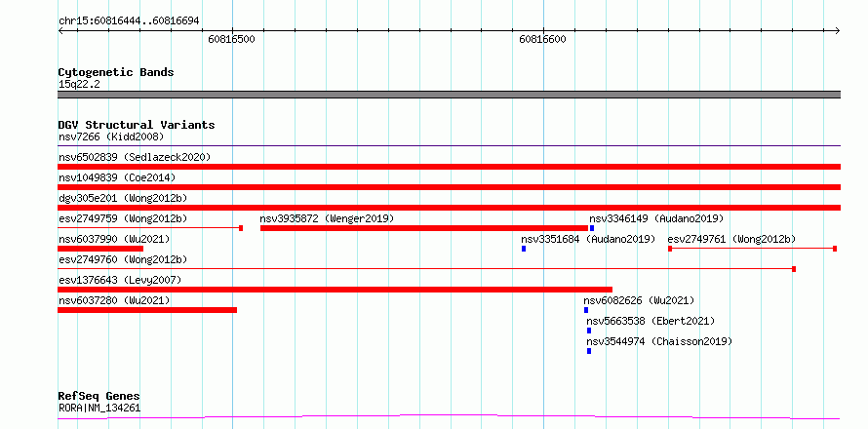Click the RefSeq Genes track title
The height and width of the screenshot is (429, 868).
click(99, 397)
